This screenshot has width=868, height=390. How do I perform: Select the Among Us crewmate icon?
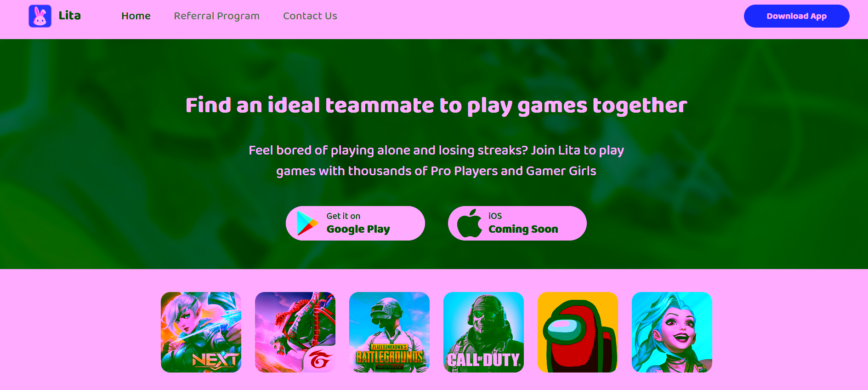[x=578, y=332]
